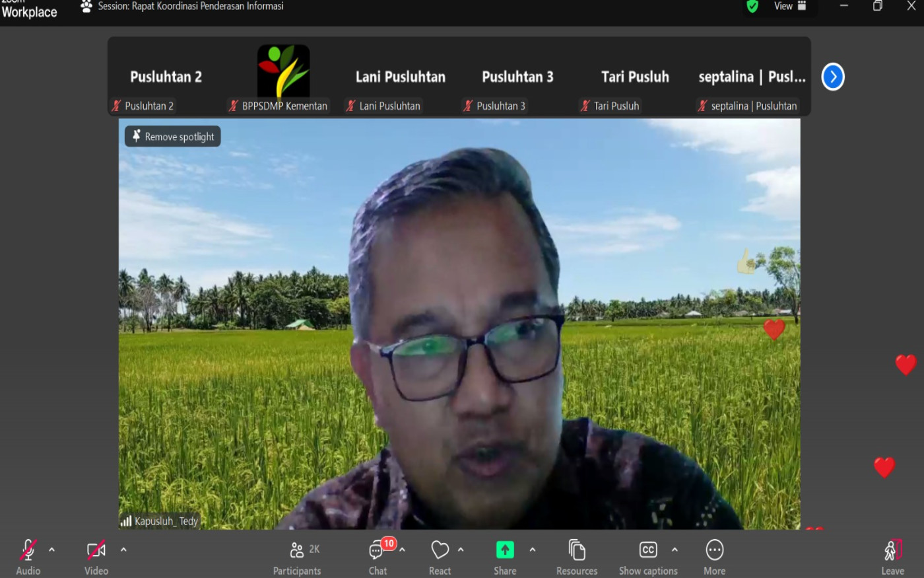This screenshot has height=578, width=924.
Task: Leave the meeting
Action: click(x=892, y=557)
